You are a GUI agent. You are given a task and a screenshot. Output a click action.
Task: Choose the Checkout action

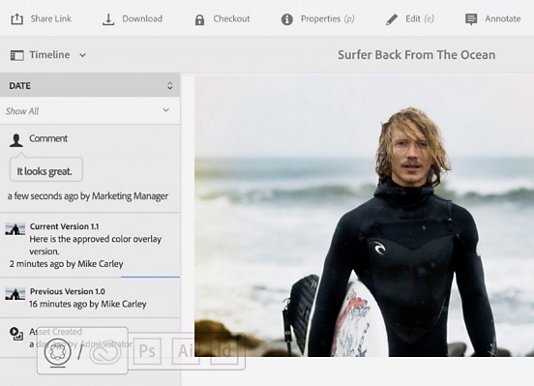[222, 19]
